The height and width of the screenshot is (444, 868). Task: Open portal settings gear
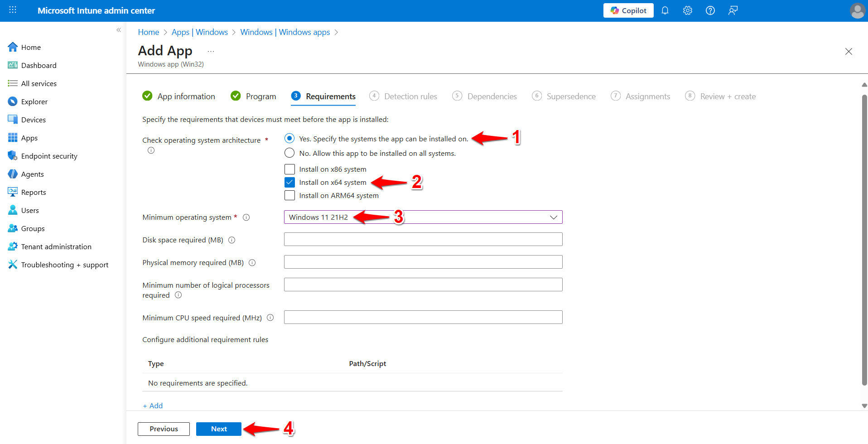tap(688, 10)
